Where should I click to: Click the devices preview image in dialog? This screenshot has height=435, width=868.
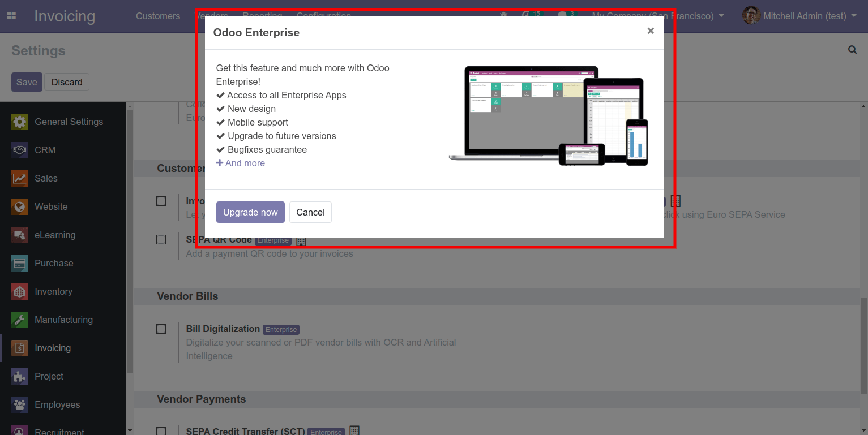coord(549,116)
